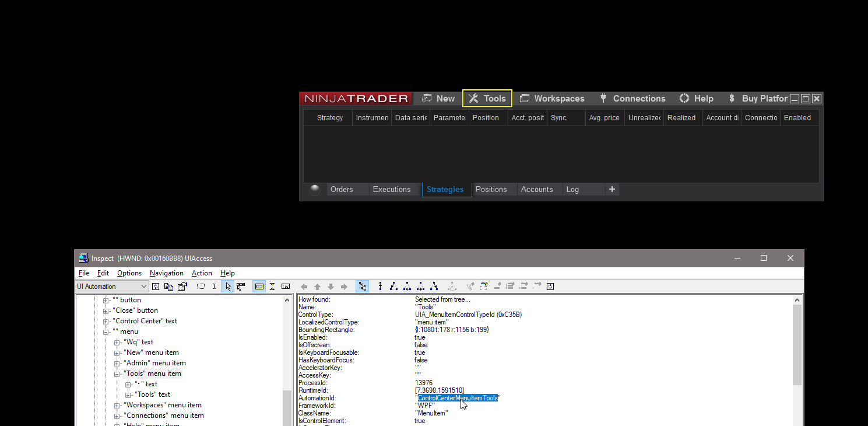Click the refresh-arrows icon beside UI Automation dropdown
Screen dimensions: 868x426
(x=156, y=287)
